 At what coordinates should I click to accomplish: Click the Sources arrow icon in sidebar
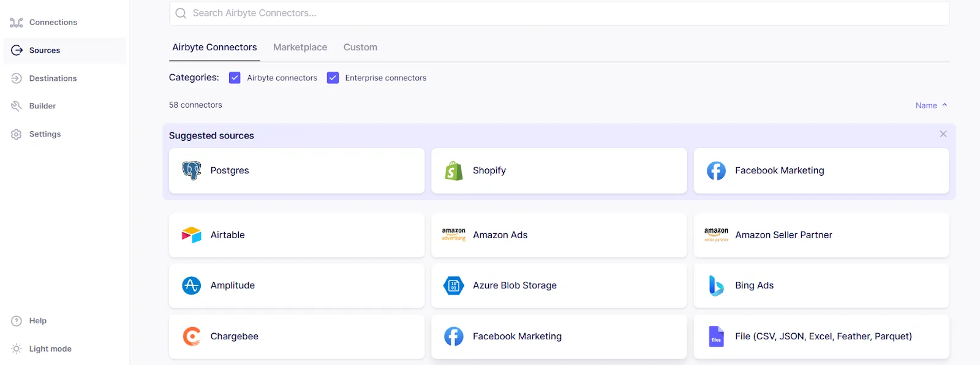17,50
